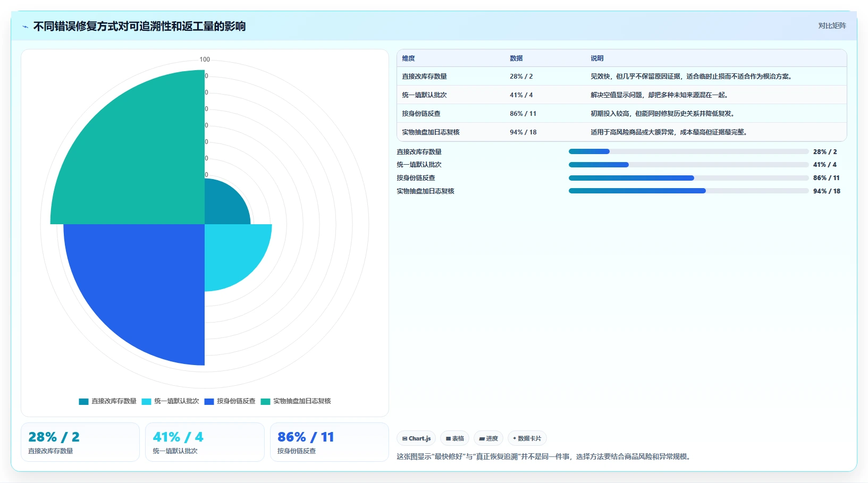Viewport: 868px width, 483px height.
Task: Click the chart title 不同错误修复方式对可追溯性和返工量的影响
Action: (139, 27)
